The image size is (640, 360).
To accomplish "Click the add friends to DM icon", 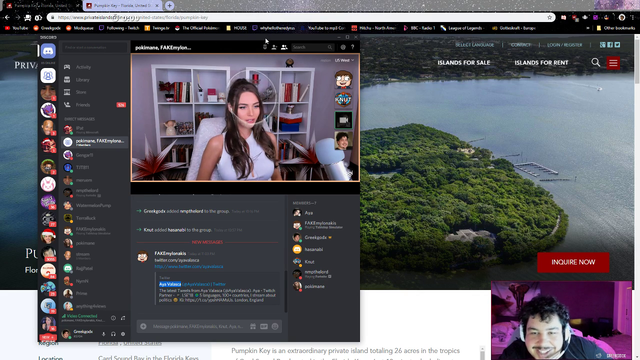I will pos(274,47).
